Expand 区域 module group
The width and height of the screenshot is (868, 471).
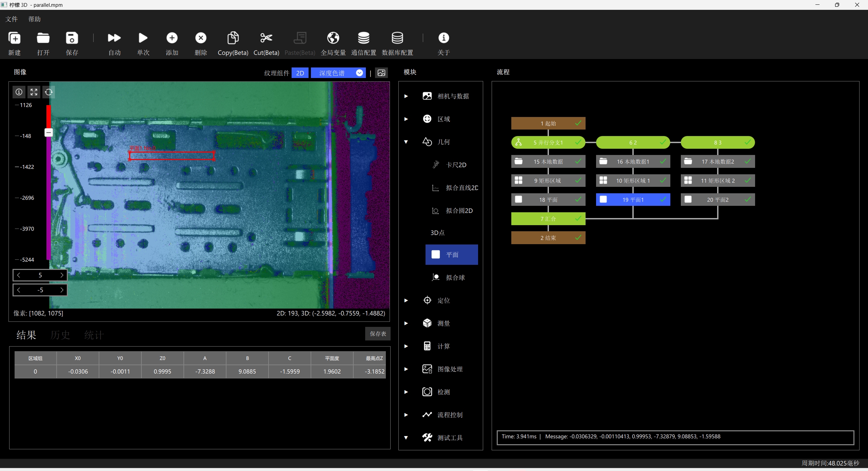pos(406,119)
